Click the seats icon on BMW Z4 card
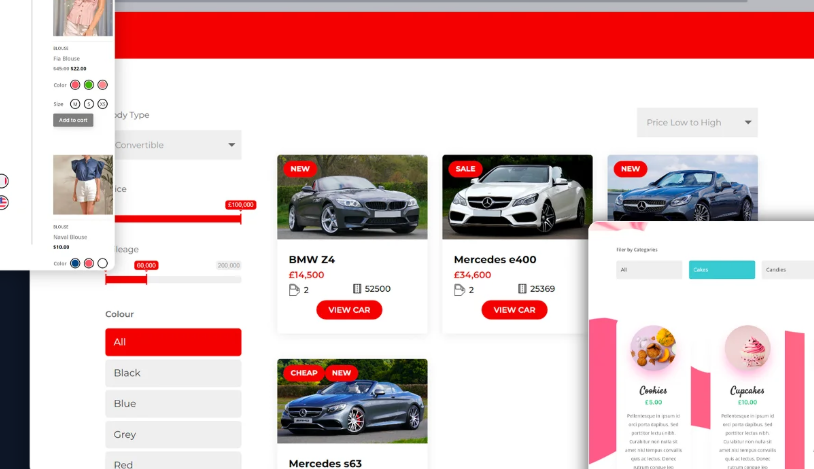 coord(294,290)
